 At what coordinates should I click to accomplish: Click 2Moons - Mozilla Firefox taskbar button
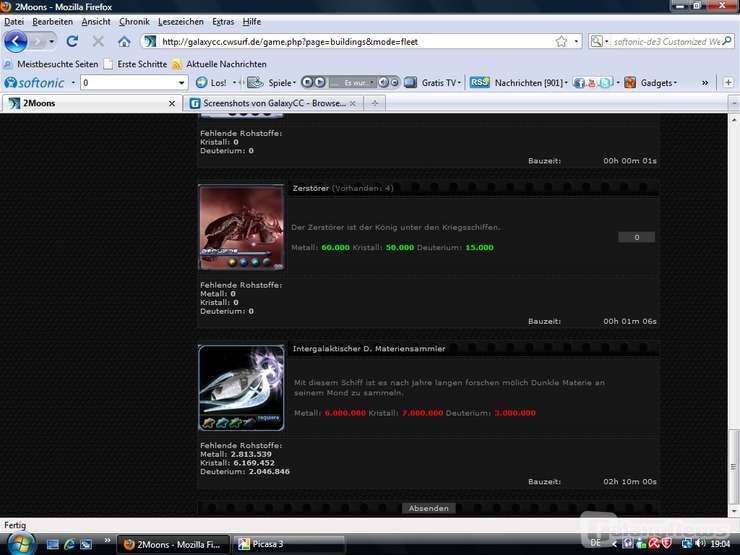click(173, 544)
